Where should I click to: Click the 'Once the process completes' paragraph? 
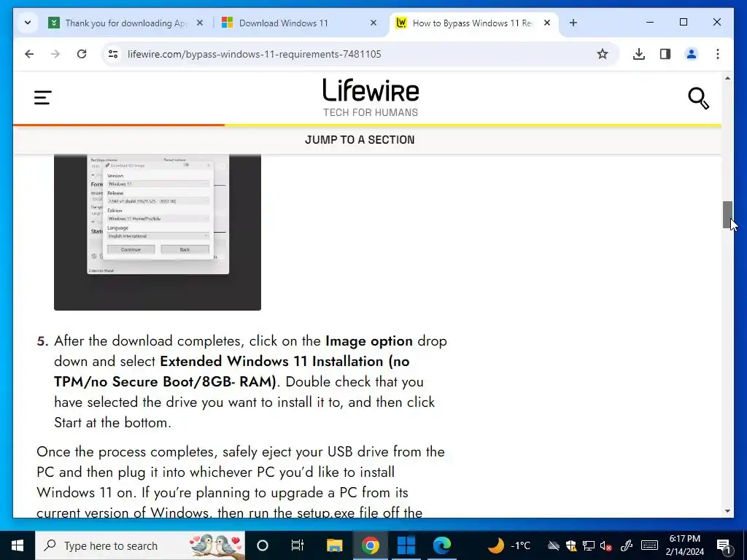pyautogui.click(x=241, y=482)
